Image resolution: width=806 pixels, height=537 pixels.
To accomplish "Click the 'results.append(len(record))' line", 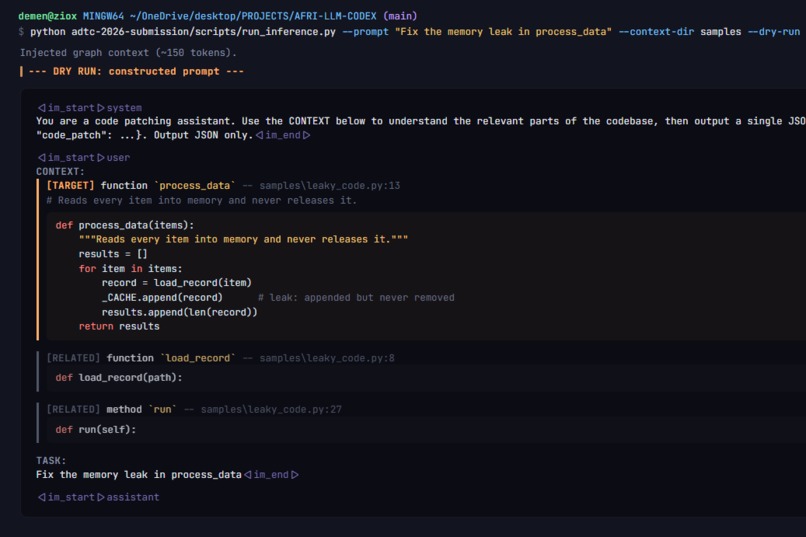I will click(179, 312).
